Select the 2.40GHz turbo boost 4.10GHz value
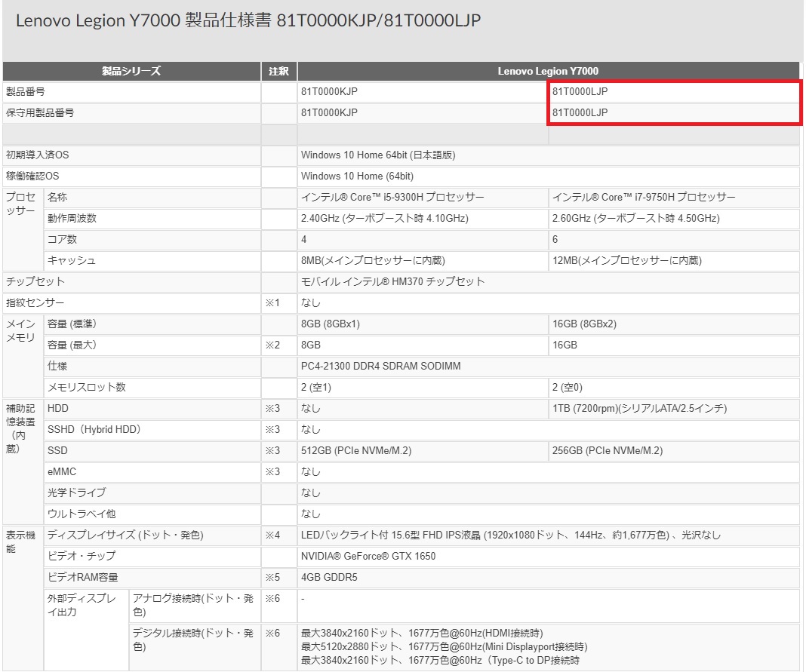Image resolution: width=806 pixels, height=672 pixels. point(384,219)
